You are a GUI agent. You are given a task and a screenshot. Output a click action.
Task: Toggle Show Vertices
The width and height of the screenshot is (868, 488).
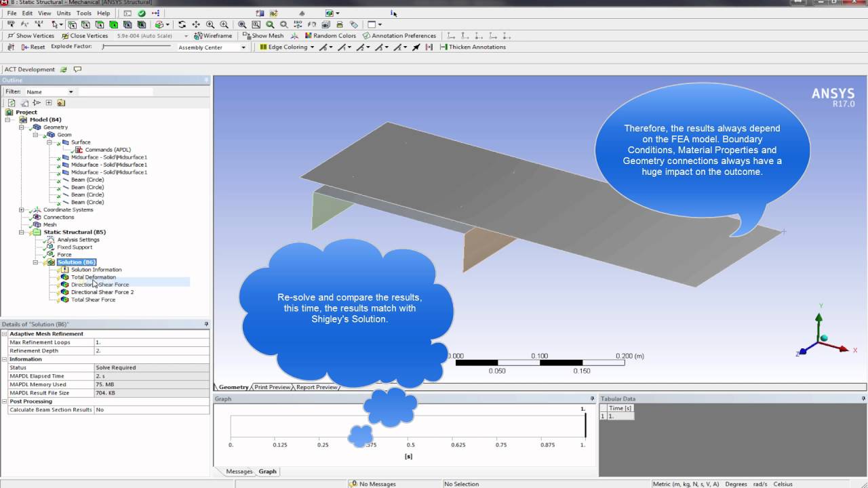(30, 36)
